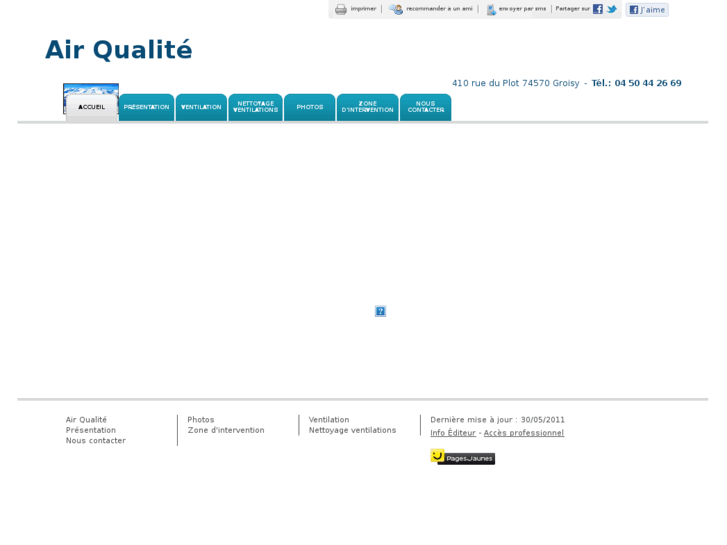
Task: Click footer link Air Qualité
Action: 86,420
